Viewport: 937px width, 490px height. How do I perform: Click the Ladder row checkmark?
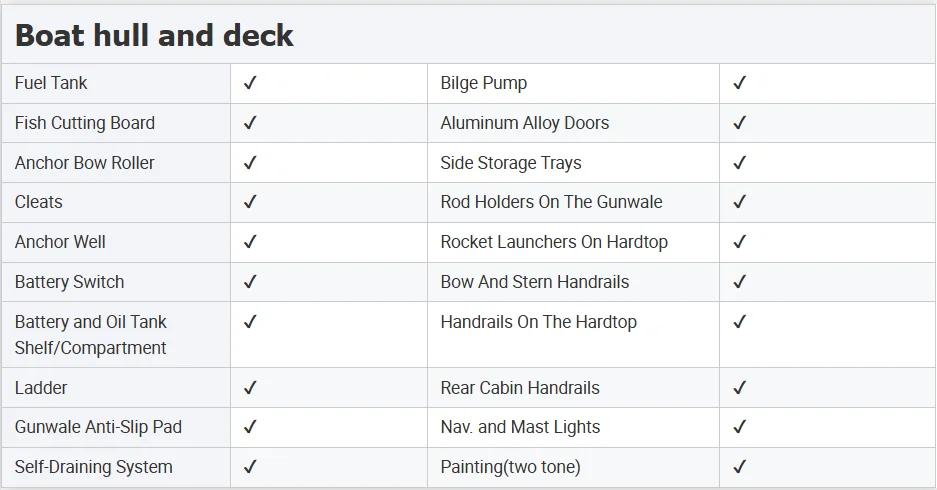(250, 388)
